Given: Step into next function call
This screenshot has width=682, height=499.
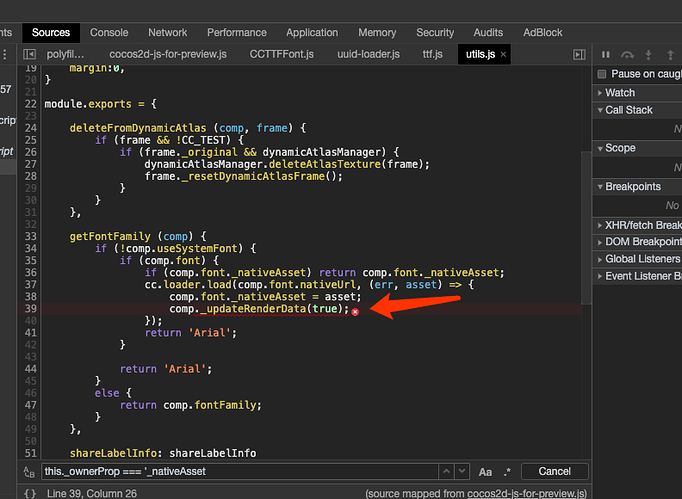Looking at the screenshot, I should pos(649,55).
